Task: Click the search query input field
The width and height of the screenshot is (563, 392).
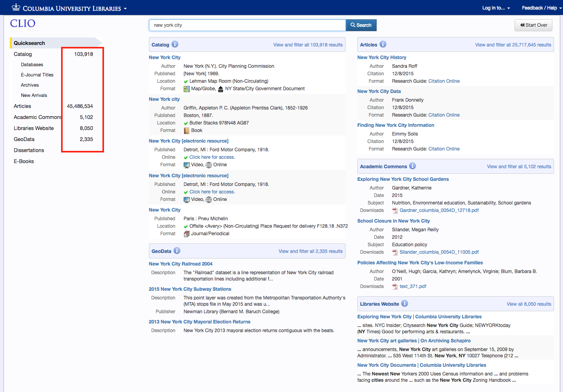Action: pos(247,25)
